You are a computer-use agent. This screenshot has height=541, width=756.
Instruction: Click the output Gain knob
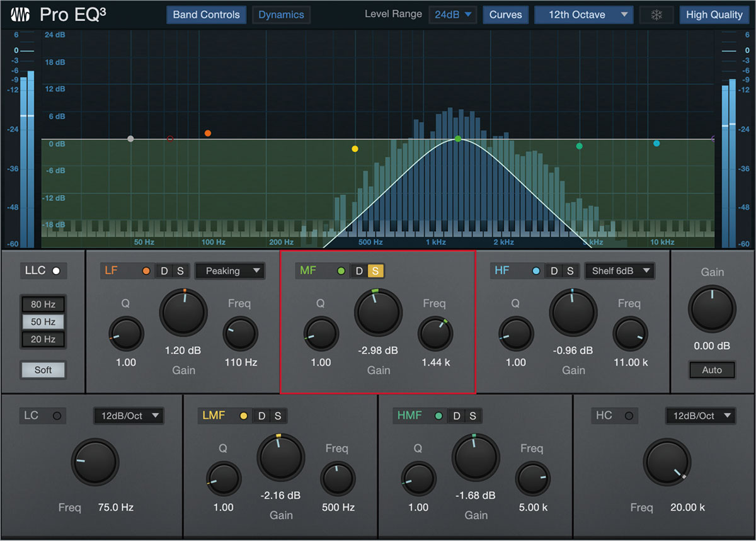[713, 309]
